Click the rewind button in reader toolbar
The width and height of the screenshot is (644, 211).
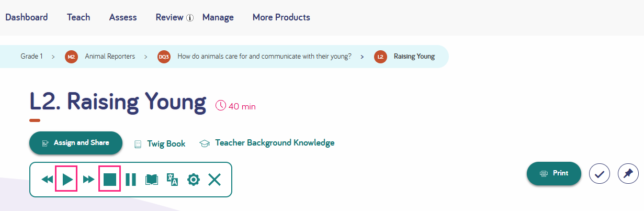47,180
